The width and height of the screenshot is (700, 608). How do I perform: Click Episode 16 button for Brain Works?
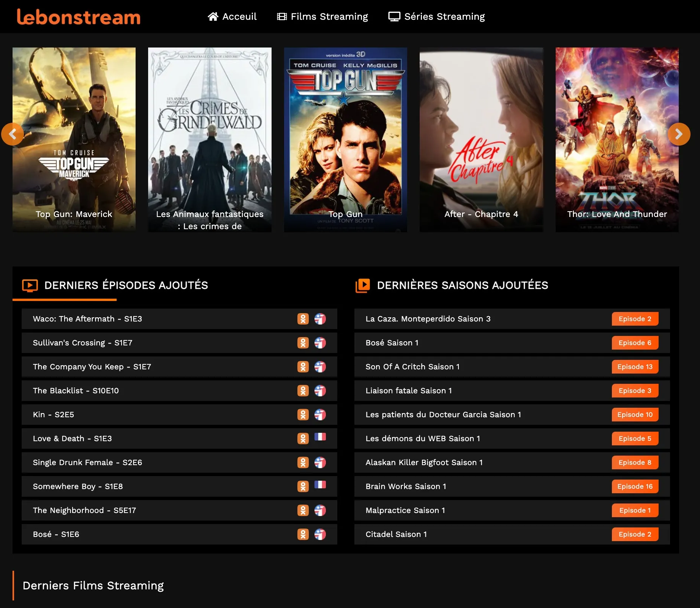coord(635,486)
